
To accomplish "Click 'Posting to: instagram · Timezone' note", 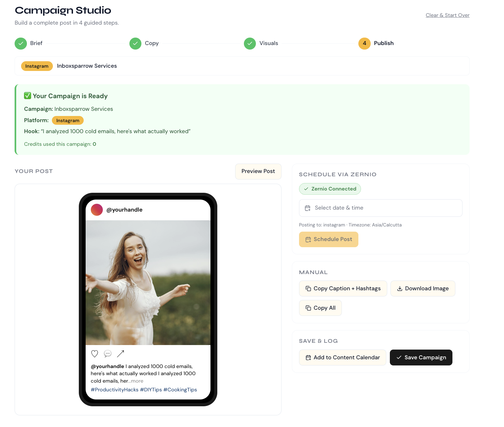I will pos(350,225).
